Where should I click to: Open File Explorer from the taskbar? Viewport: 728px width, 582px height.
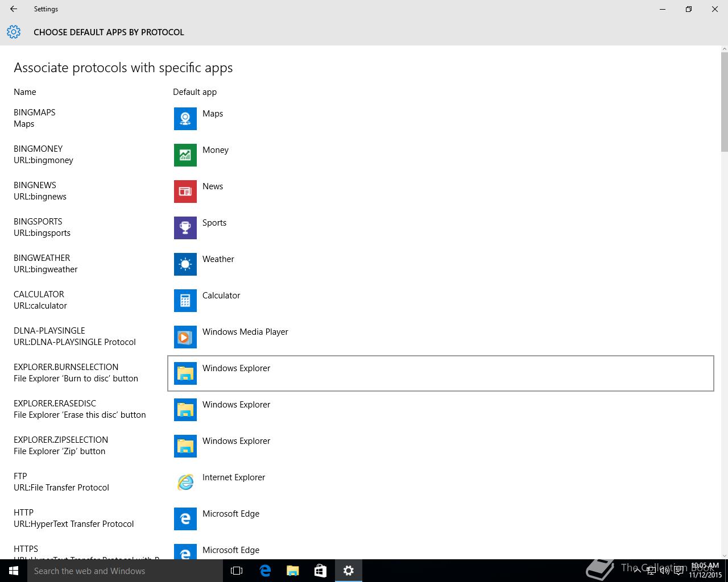point(293,571)
